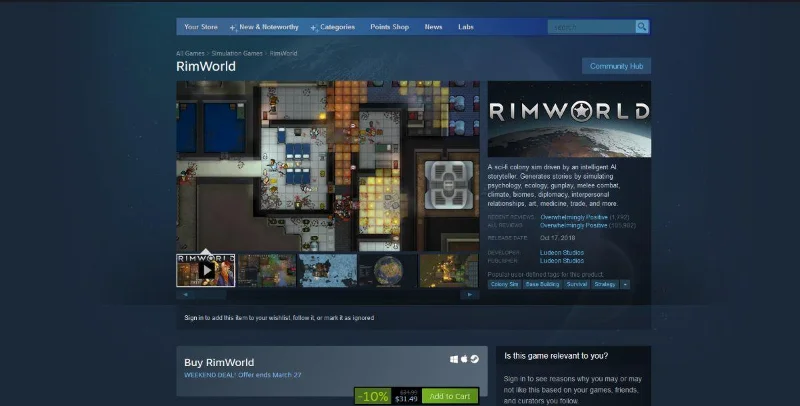Viewport: 800px width, 406px height.
Task: Click Simulation Games breadcrumb link
Action: (x=237, y=53)
